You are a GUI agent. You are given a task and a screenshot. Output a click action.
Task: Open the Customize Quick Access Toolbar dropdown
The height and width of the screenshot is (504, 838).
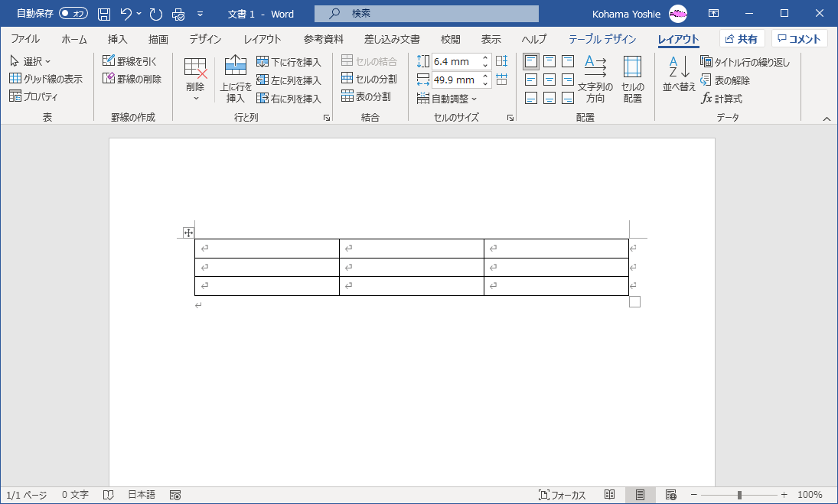pyautogui.click(x=200, y=14)
